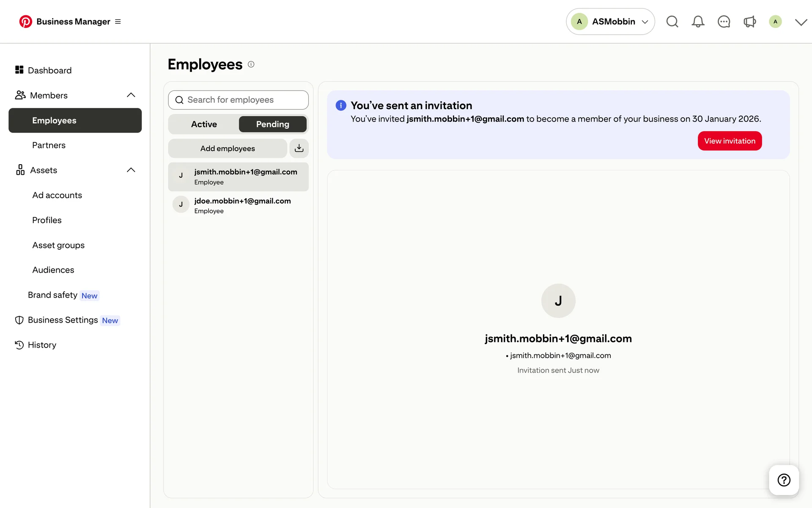The image size is (812, 508).
Task: Collapse the Members section
Action: [x=131, y=95]
